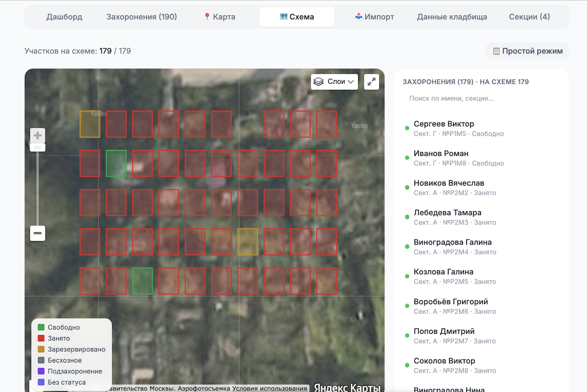Zoom out on the map
587x392 pixels.
click(x=37, y=233)
